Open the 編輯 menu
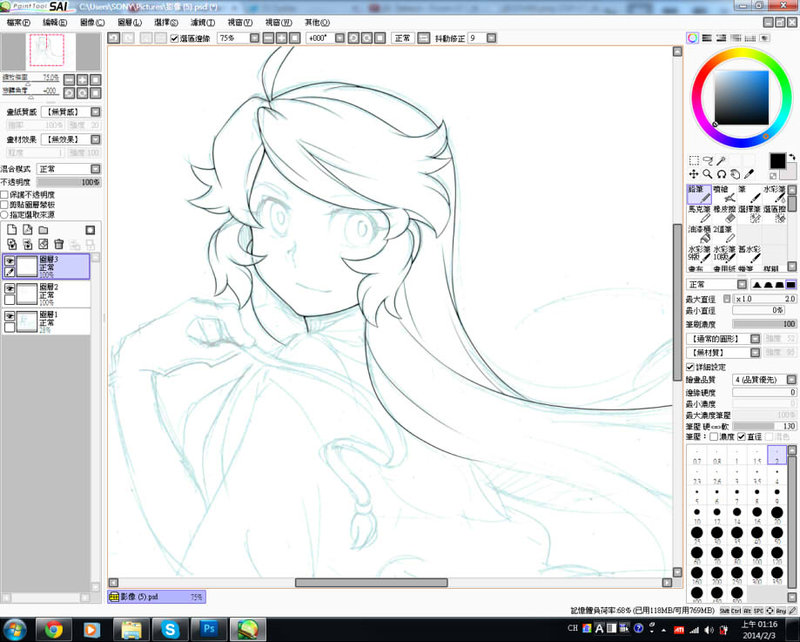800x642 pixels. pos(55,22)
